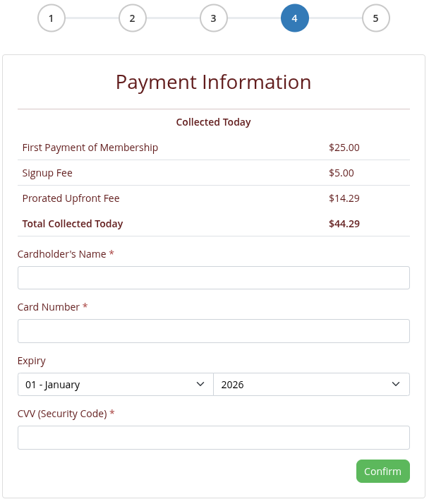
Task: Click the Card Number label
Action: pos(49,307)
